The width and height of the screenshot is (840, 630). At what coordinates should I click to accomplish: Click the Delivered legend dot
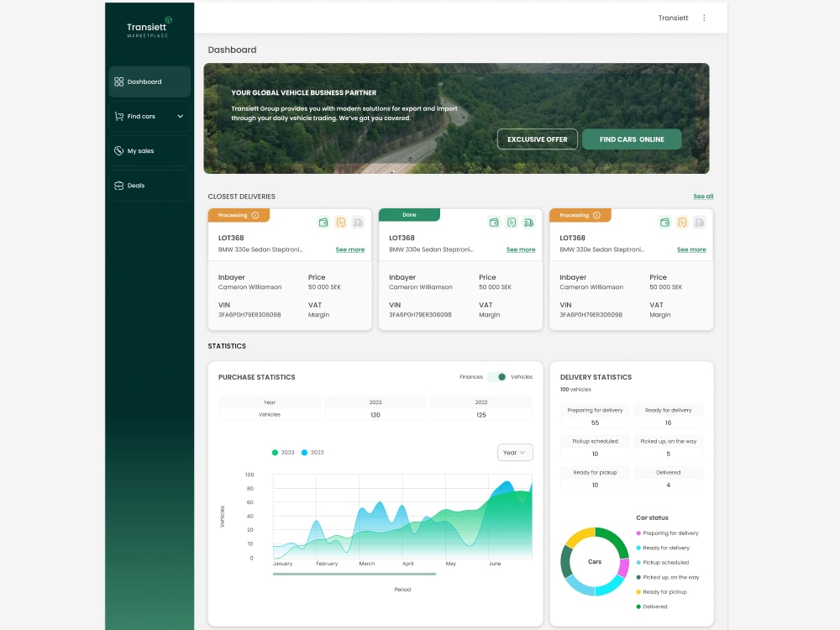638,607
